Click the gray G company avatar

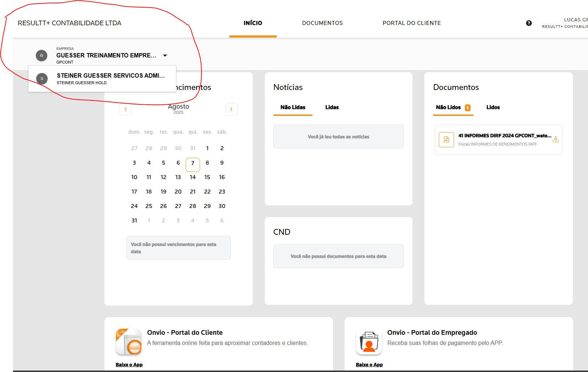pyautogui.click(x=42, y=56)
